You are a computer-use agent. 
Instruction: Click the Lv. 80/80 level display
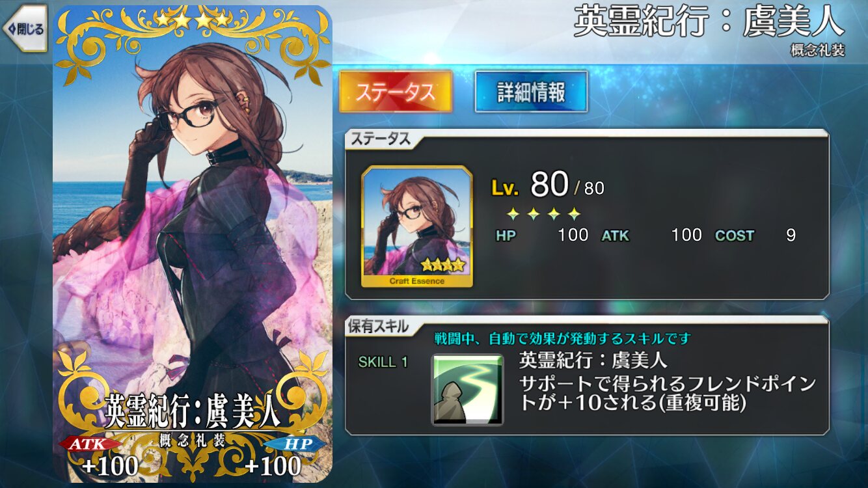coord(547,186)
